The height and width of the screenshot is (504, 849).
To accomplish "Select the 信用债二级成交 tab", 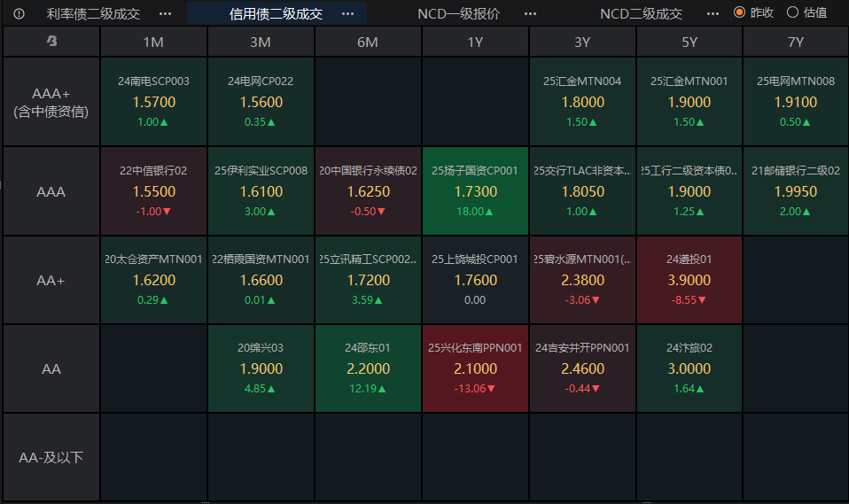I will coord(276,13).
